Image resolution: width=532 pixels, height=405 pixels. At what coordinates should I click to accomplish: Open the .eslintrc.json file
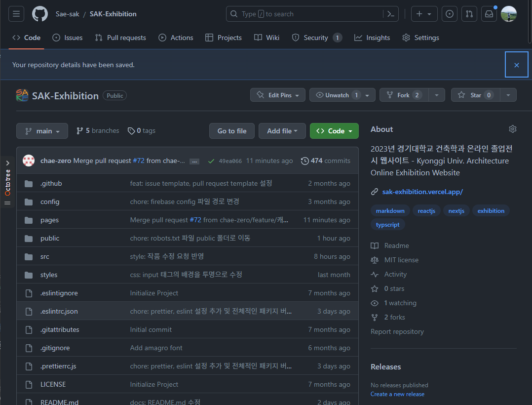click(59, 311)
